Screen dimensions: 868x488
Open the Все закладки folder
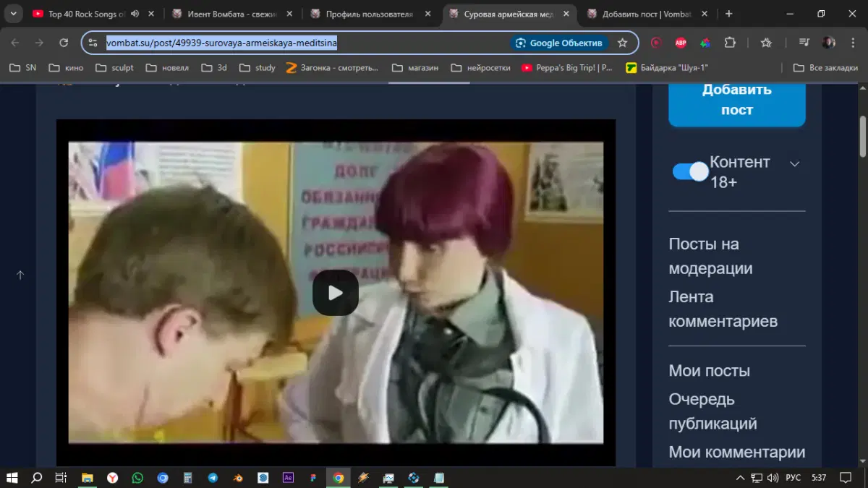point(825,68)
